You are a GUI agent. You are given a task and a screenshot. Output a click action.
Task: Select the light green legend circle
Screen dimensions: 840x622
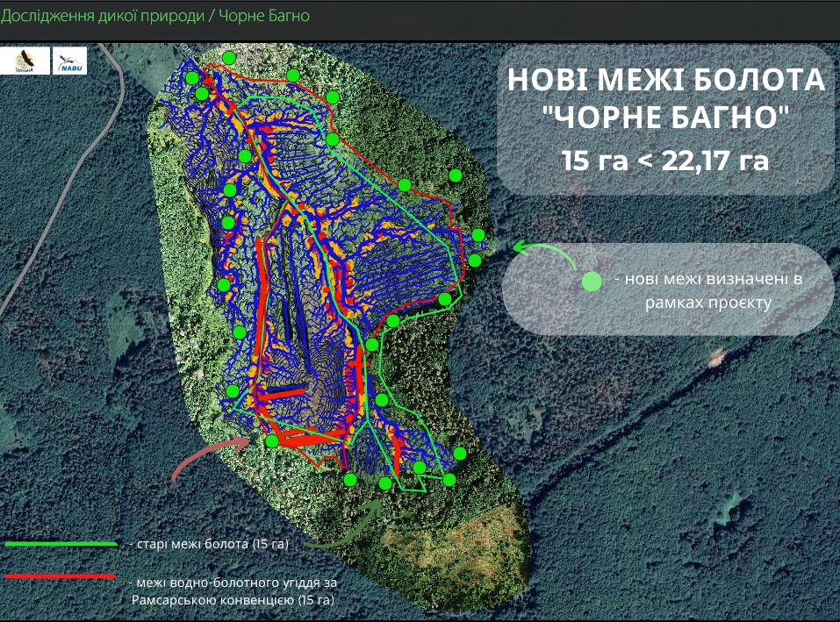(592, 282)
